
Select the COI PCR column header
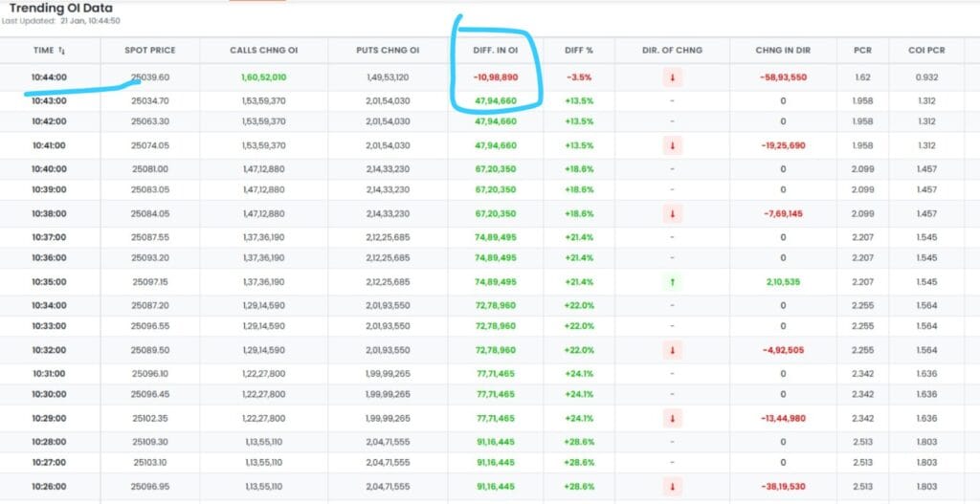(925, 50)
